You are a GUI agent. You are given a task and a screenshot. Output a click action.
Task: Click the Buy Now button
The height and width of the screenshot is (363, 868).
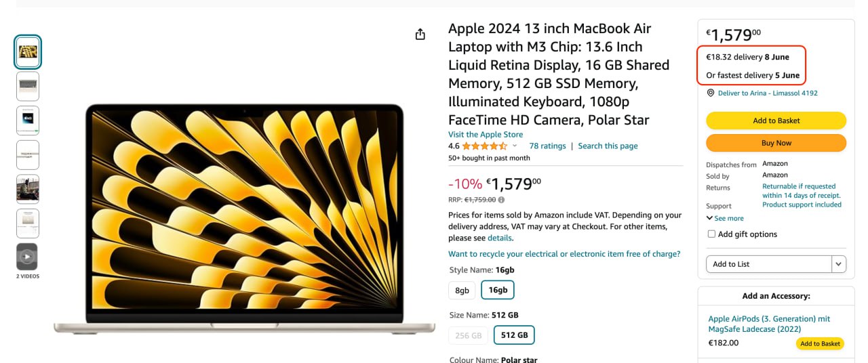point(776,143)
